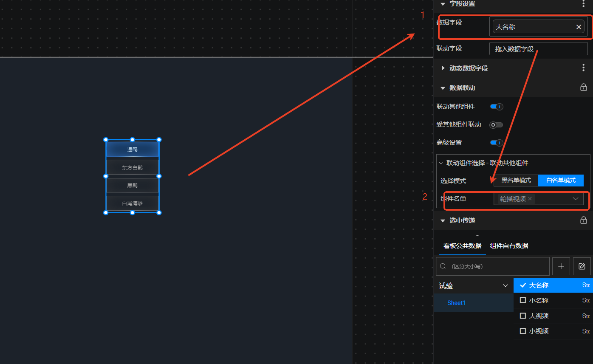Image resolution: width=593 pixels, height=364 pixels.
Task: Switch to the 组件自有数据 tab
Action: click(x=509, y=246)
